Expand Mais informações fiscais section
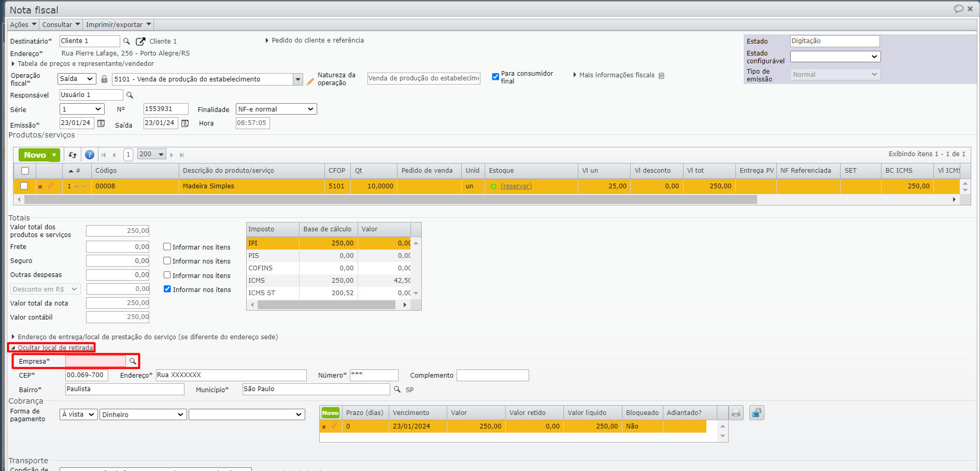The image size is (980, 471). 616,75
